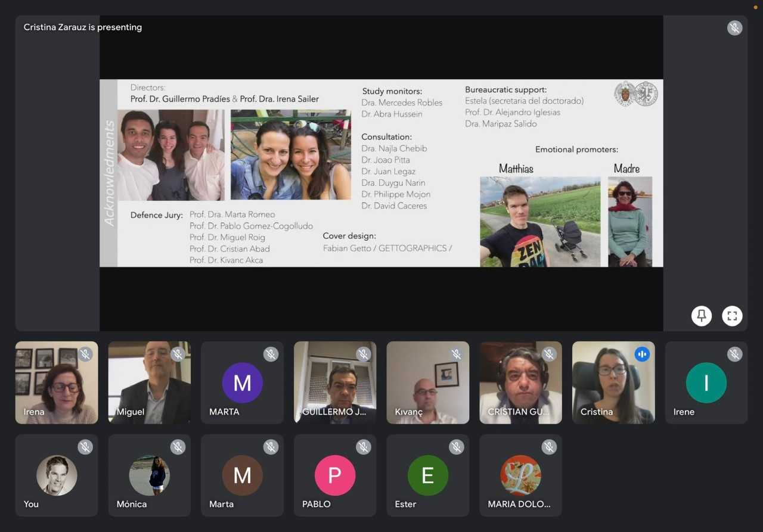Image resolution: width=763 pixels, height=532 pixels.
Task: Click the shared Acknowledgments slide
Action: [x=381, y=173]
